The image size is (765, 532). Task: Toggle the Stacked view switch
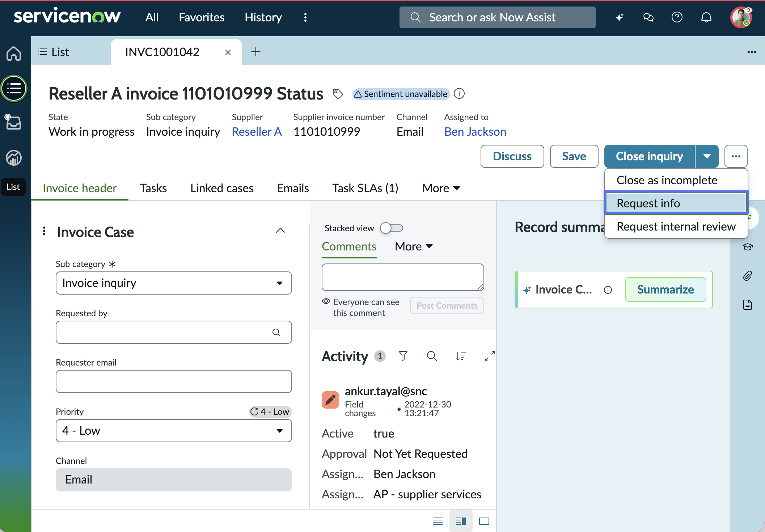[392, 228]
